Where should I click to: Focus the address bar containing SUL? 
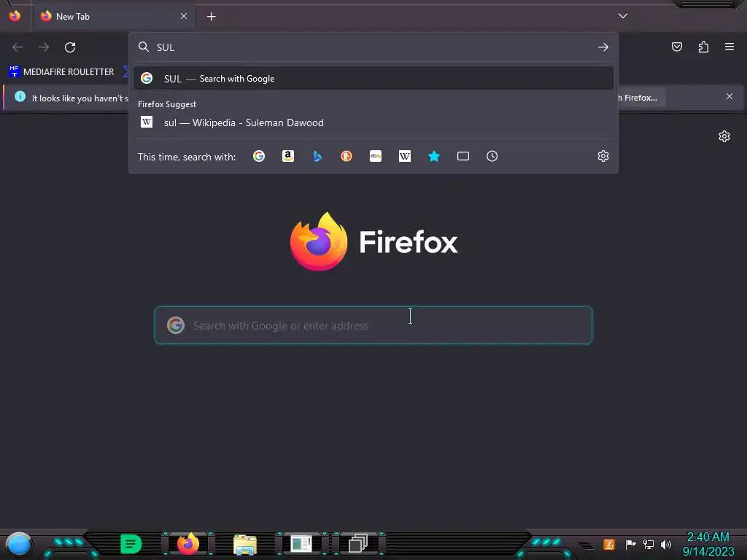pos(373,47)
